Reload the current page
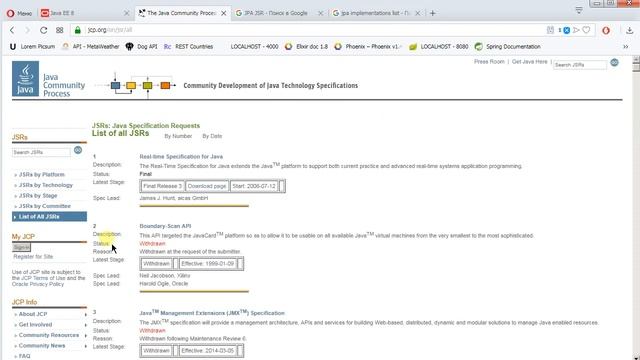 pyautogui.click(x=43, y=30)
